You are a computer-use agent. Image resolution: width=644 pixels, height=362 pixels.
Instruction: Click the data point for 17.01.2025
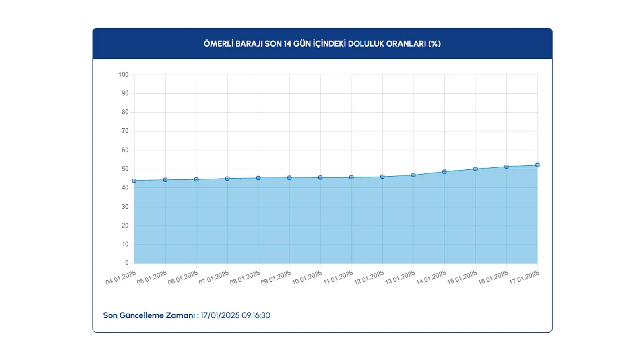coord(537,165)
